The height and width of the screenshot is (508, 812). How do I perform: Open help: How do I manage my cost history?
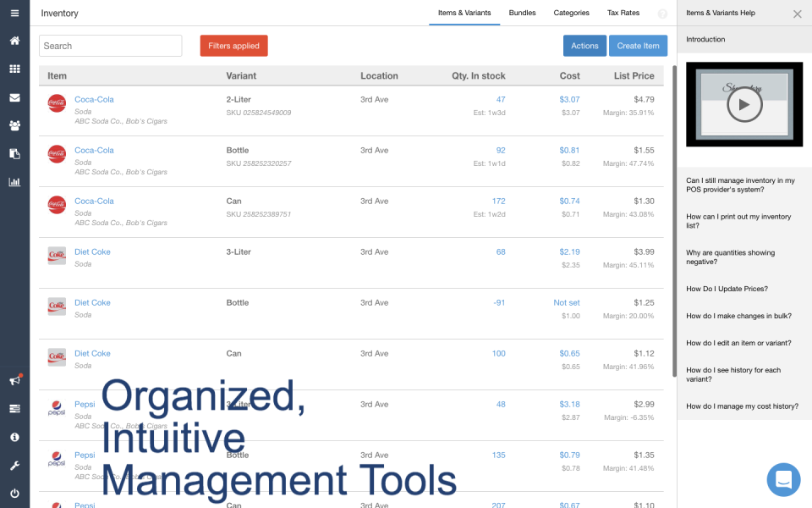(x=742, y=406)
